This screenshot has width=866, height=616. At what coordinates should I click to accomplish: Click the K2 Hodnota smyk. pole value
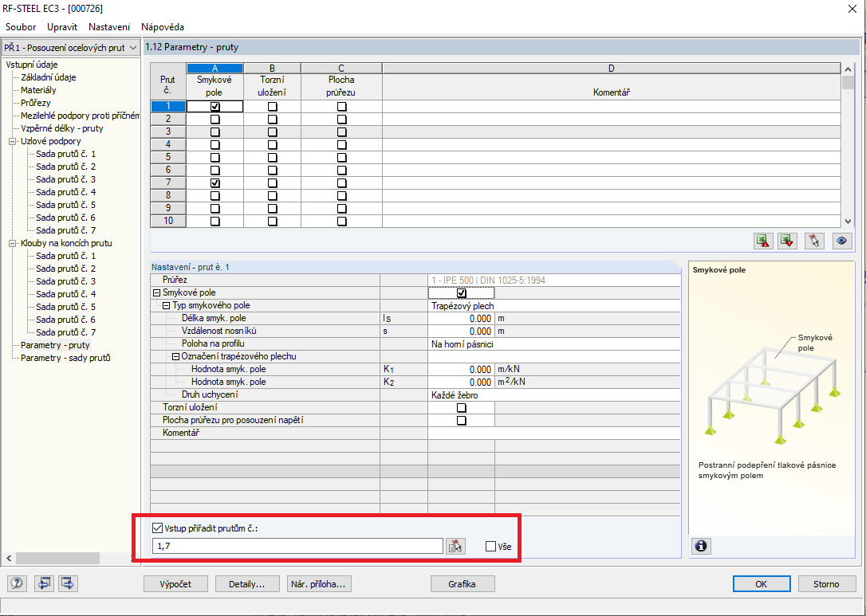tap(461, 382)
